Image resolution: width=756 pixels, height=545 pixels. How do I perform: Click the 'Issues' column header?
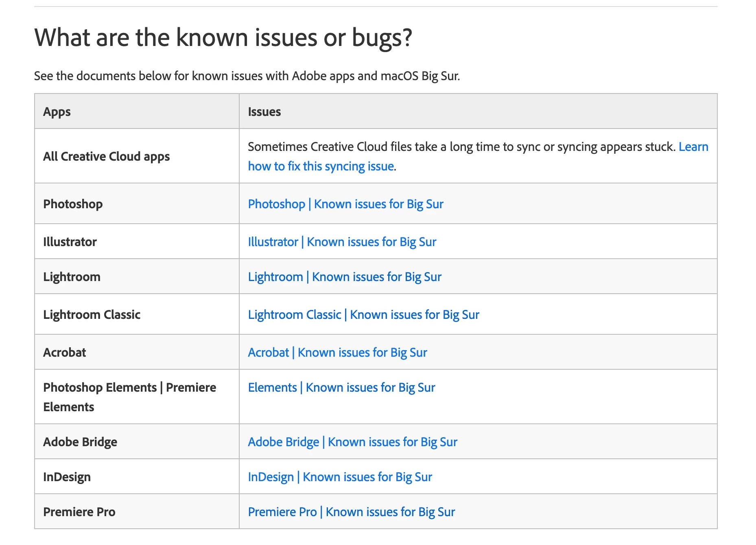(478, 111)
